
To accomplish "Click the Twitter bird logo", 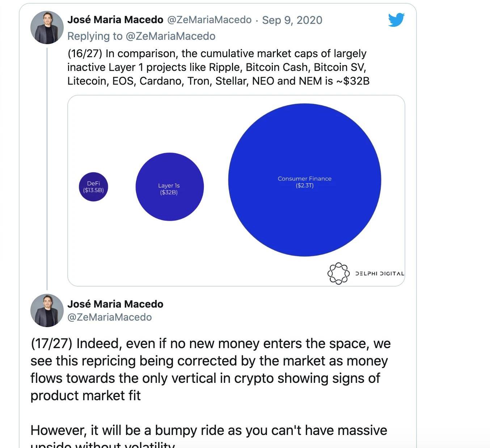I will pos(396,20).
